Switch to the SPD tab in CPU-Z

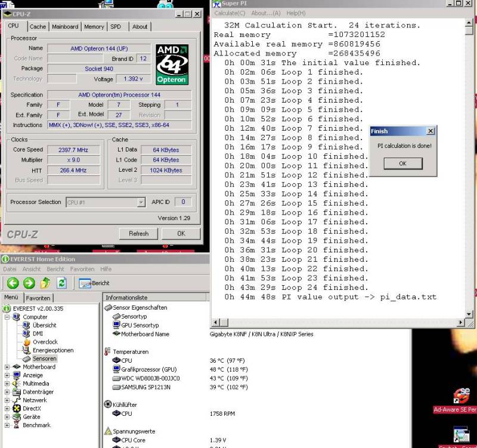(x=116, y=27)
